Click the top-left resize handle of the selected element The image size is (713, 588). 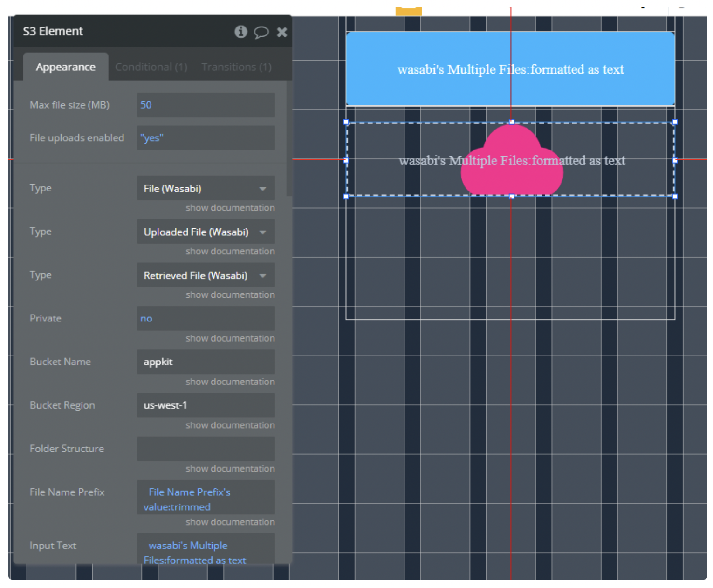click(346, 122)
